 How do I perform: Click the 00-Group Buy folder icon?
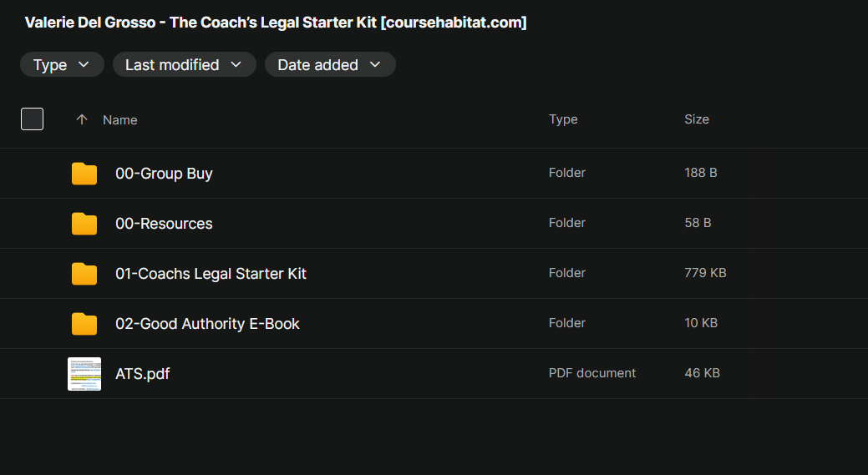(84, 174)
